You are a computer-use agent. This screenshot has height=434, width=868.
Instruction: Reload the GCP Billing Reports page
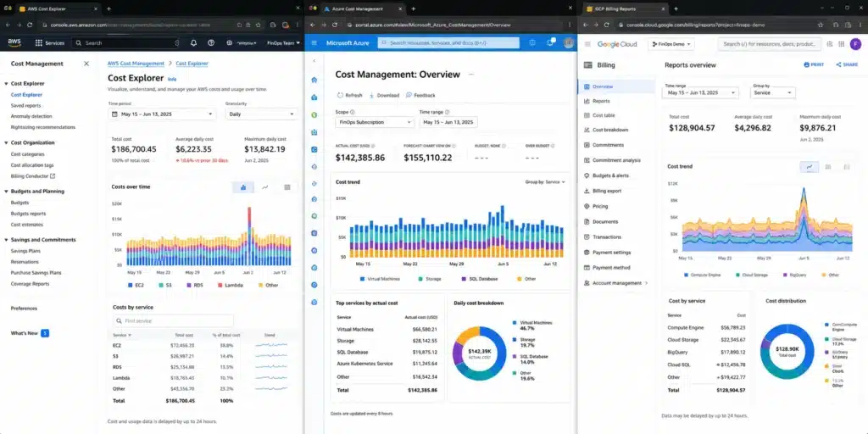tap(607, 25)
